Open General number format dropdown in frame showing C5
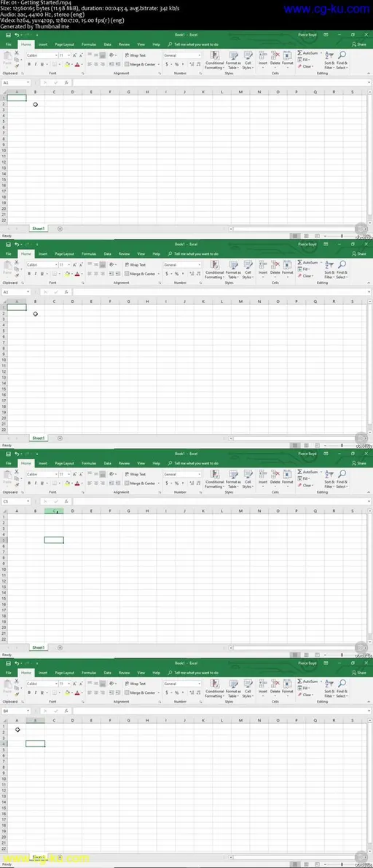Image resolution: width=373 pixels, height=868 pixels. coord(198,474)
